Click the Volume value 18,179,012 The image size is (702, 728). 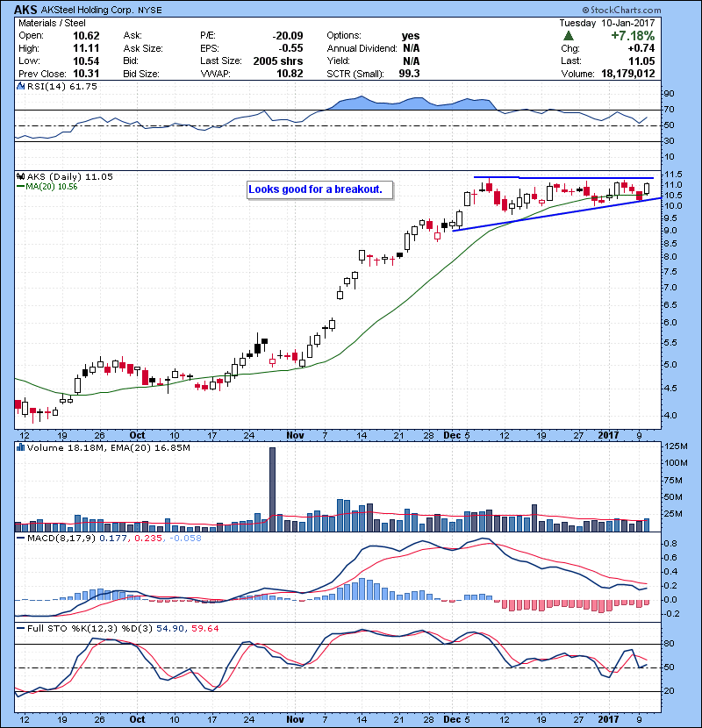[x=628, y=74]
